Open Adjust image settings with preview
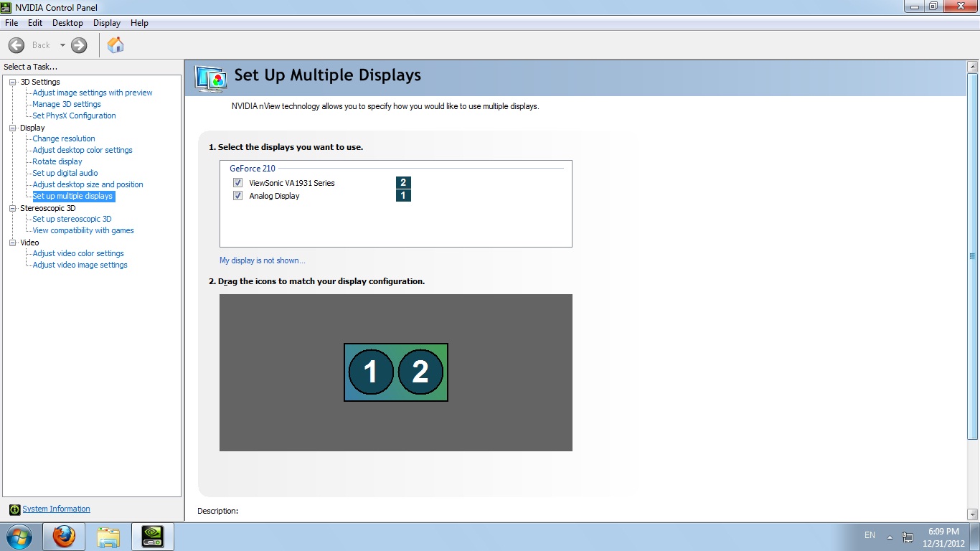Image resolution: width=980 pixels, height=551 pixels. click(93, 93)
